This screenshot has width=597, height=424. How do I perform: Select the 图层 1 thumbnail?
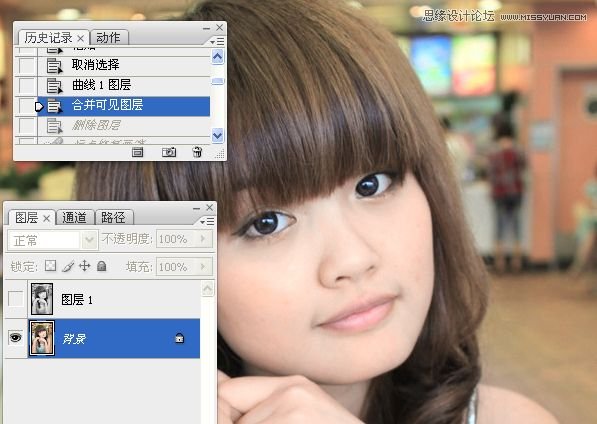(x=42, y=299)
